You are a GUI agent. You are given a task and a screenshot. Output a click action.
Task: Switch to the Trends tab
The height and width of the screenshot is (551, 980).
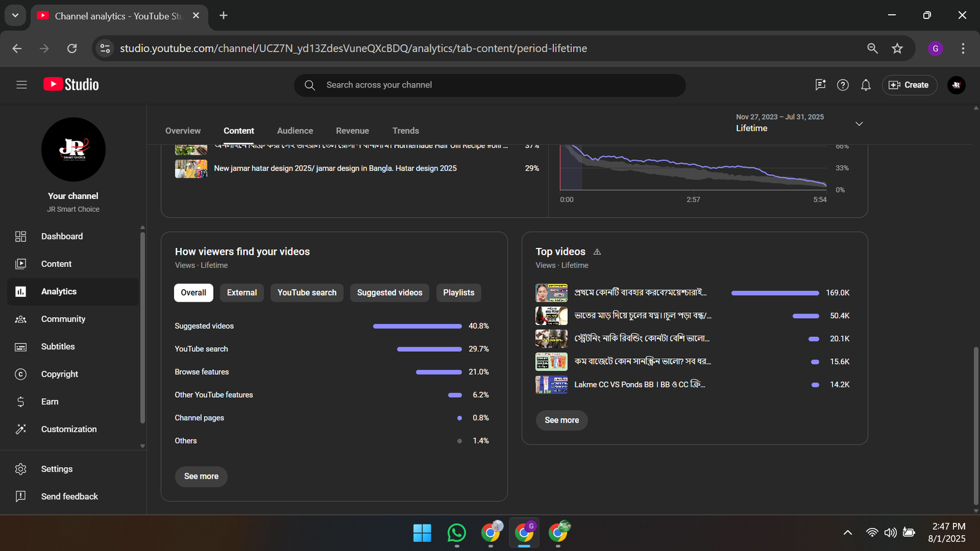click(x=405, y=131)
